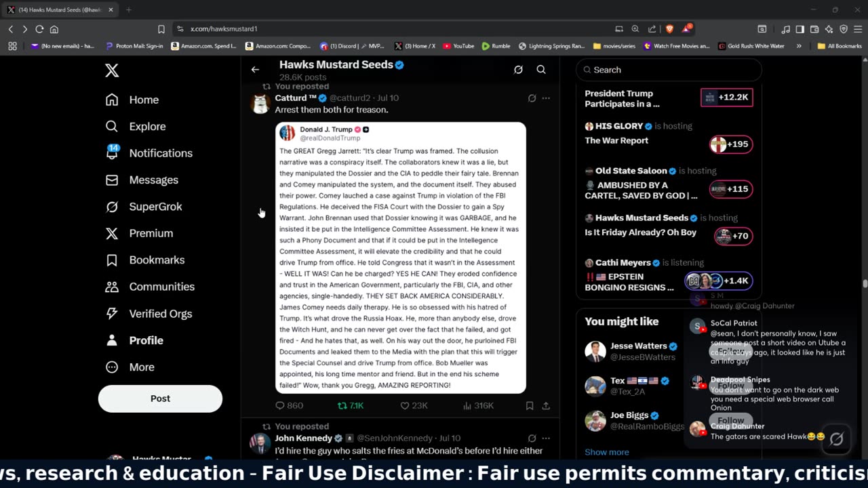Join the Hawks Mustard Seeds space with +70
The image size is (868, 488).
[733, 236]
